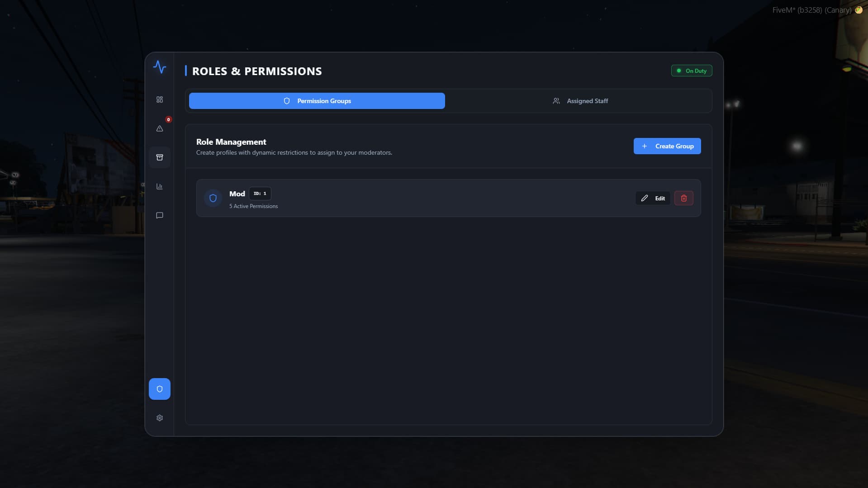The height and width of the screenshot is (488, 868).
Task: Click the FiveM Canary watermark icon
Action: (859, 10)
